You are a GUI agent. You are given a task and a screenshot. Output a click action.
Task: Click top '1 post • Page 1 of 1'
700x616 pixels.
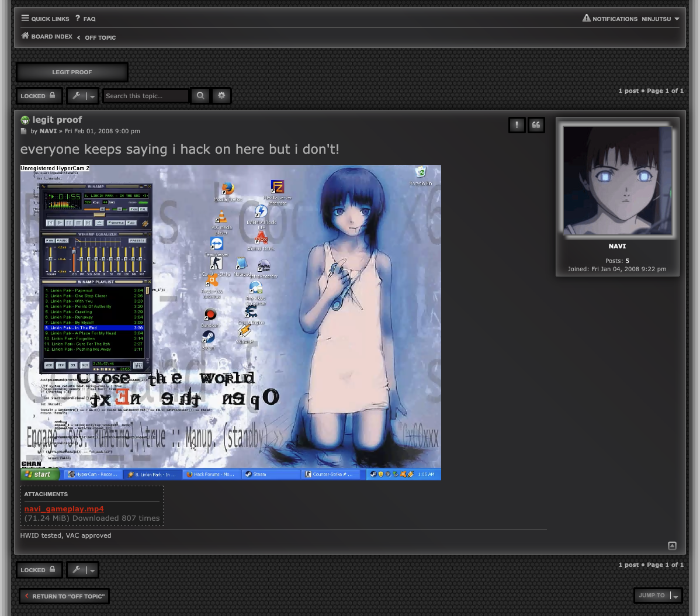click(x=651, y=91)
